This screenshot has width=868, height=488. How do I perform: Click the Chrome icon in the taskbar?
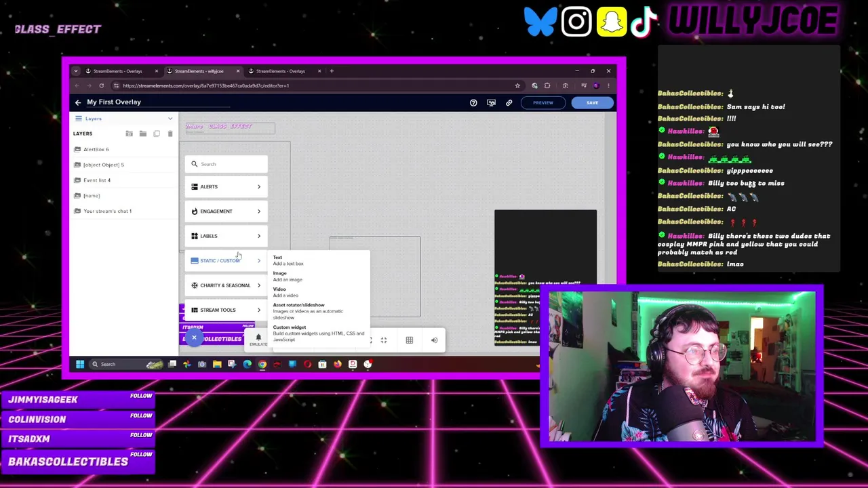262,365
